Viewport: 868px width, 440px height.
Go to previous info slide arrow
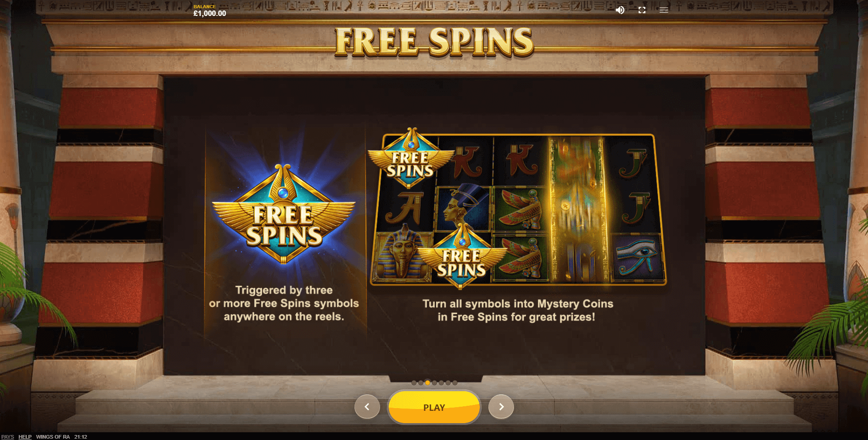pos(367,407)
